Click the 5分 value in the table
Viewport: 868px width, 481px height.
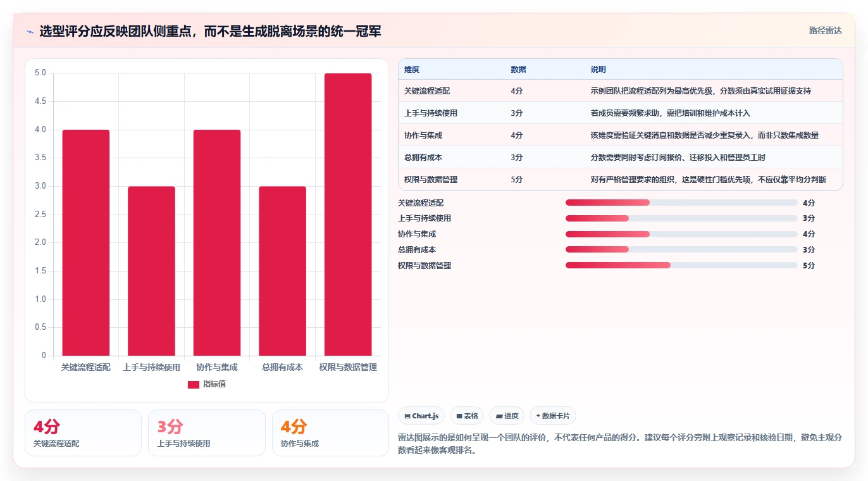pos(517,180)
